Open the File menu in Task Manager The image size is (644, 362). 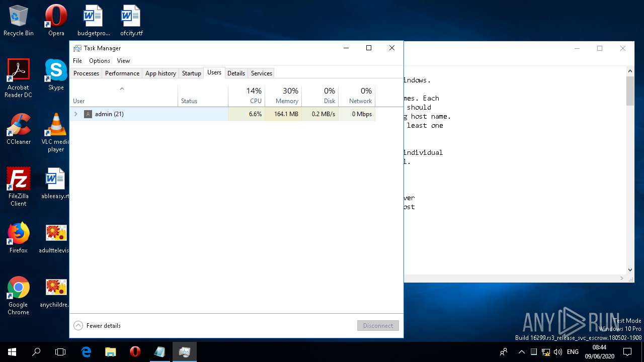point(77,61)
